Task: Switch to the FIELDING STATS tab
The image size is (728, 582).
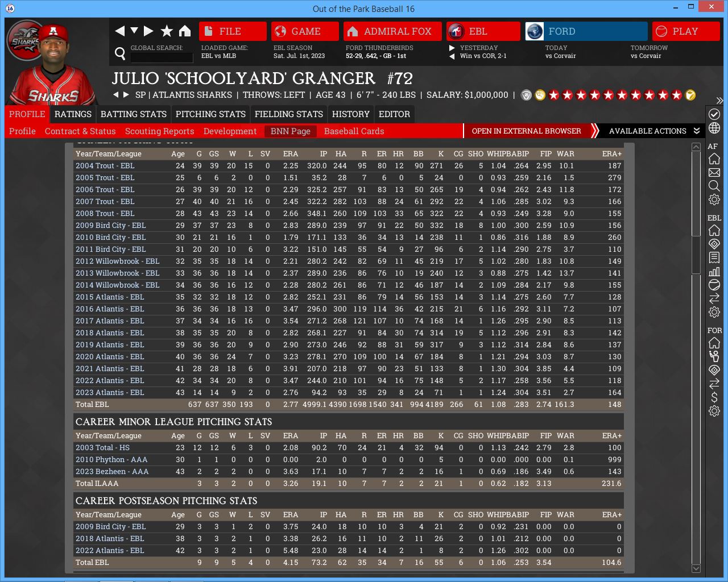Action: click(289, 114)
